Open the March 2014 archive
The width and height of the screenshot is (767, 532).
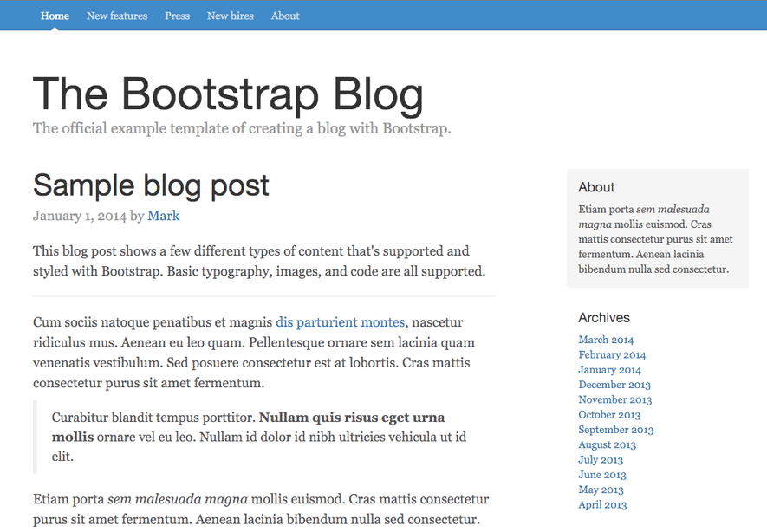pos(606,340)
